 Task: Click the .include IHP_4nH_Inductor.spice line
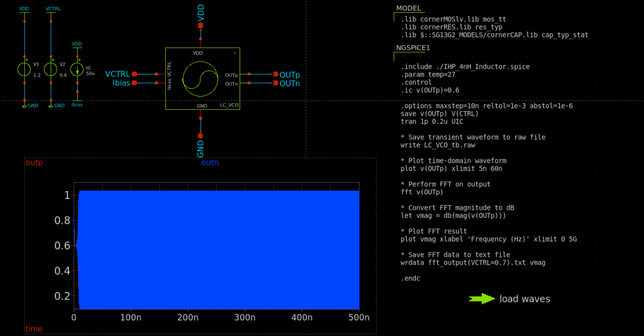coord(465,67)
